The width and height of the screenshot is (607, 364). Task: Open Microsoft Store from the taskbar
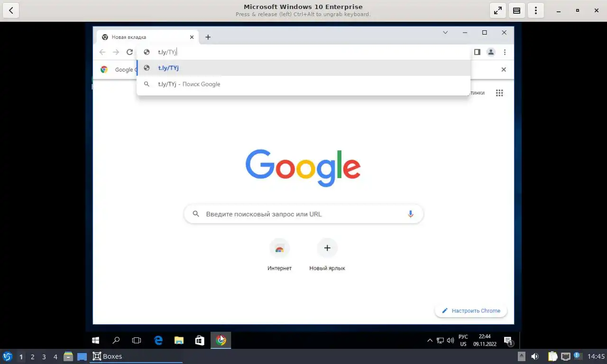[200, 340]
